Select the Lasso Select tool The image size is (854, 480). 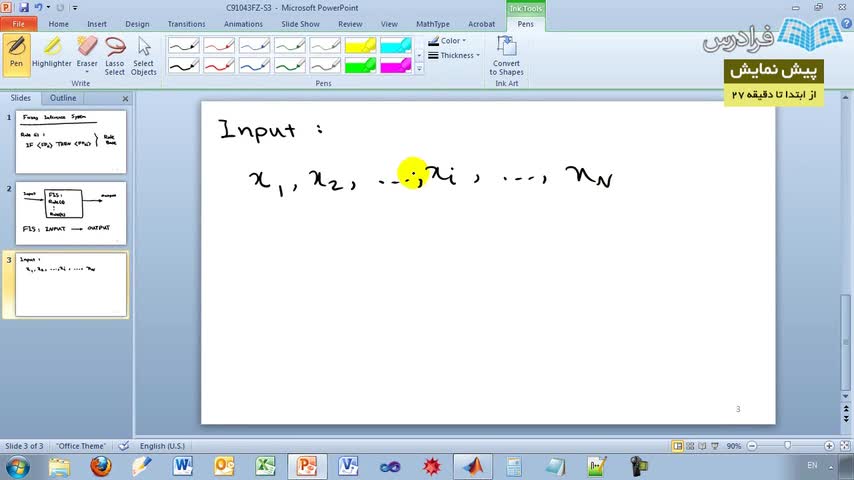(x=114, y=54)
